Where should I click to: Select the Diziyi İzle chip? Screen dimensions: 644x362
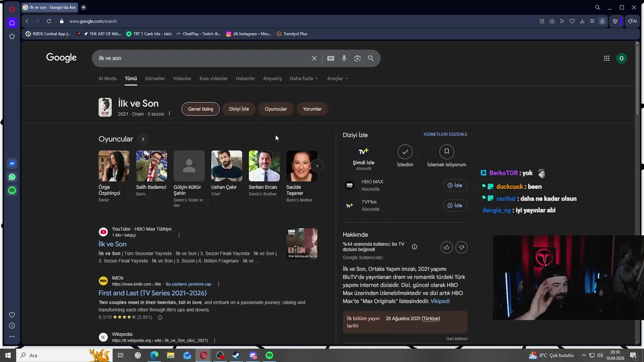point(239,109)
